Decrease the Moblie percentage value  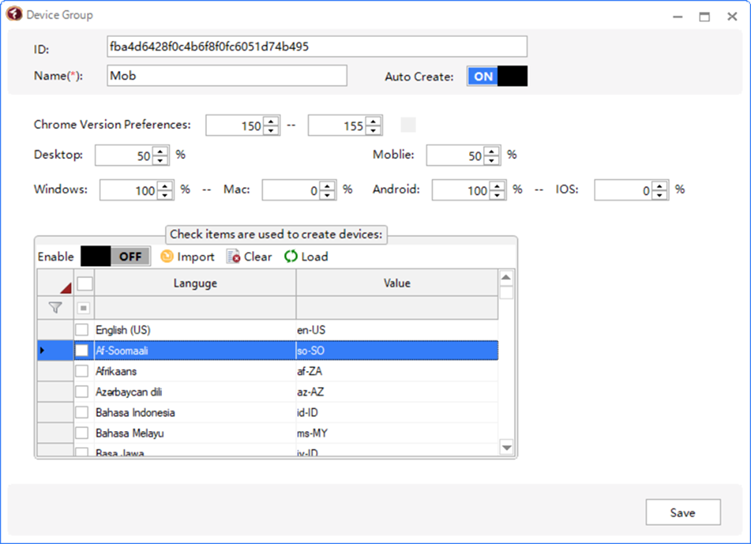tap(491, 160)
